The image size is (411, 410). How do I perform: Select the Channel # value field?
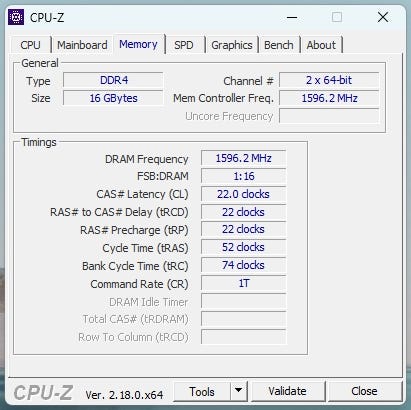click(329, 80)
